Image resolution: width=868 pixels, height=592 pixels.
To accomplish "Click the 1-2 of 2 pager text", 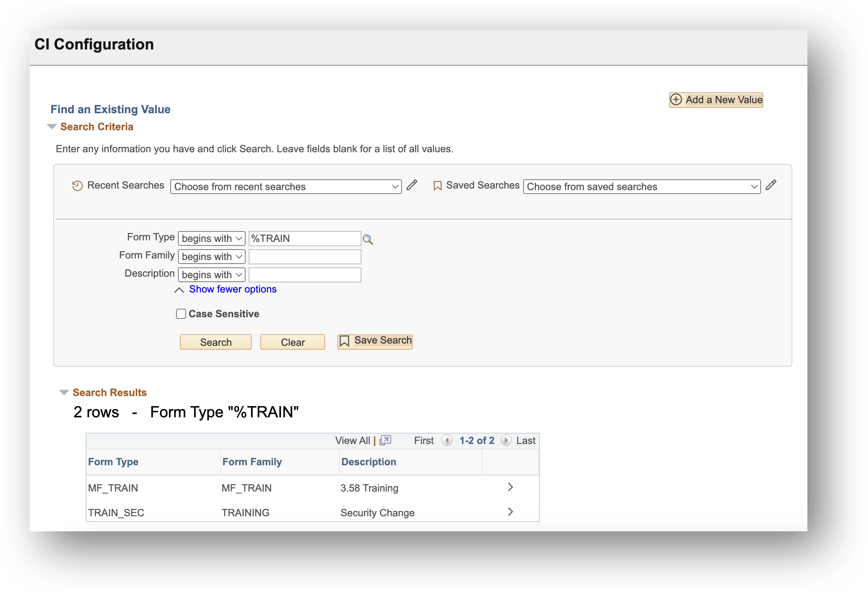I will coord(477,441).
